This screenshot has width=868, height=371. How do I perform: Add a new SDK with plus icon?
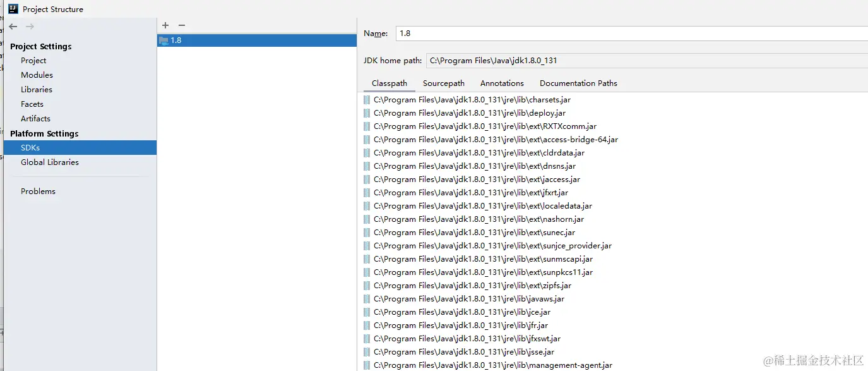coord(165,25)
